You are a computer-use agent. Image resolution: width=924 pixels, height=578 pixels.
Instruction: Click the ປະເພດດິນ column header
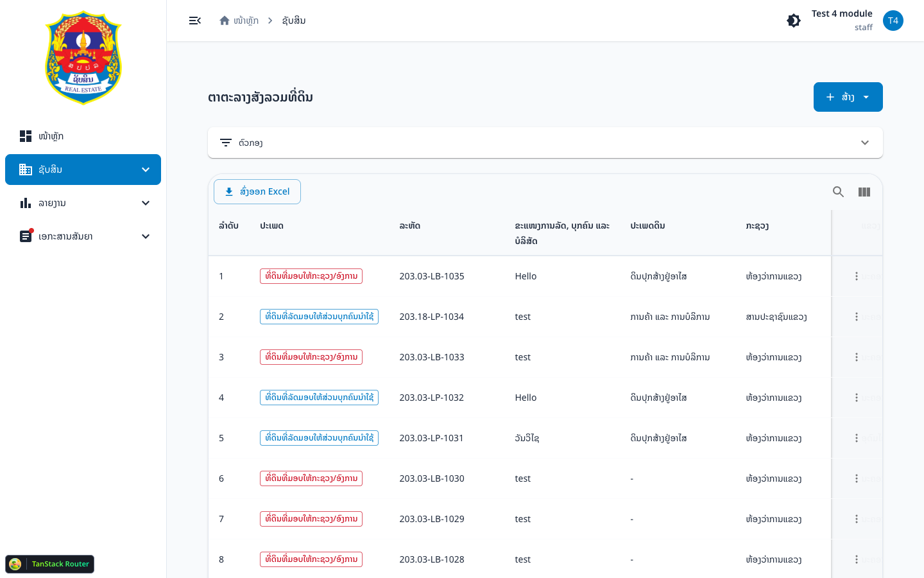pyautogui.click(x=647, y=226)
